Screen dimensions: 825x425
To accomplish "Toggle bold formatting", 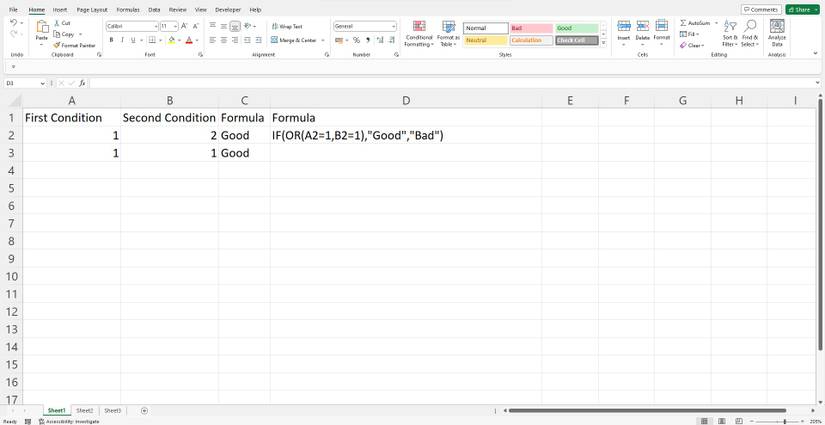I will click(111, 40).
